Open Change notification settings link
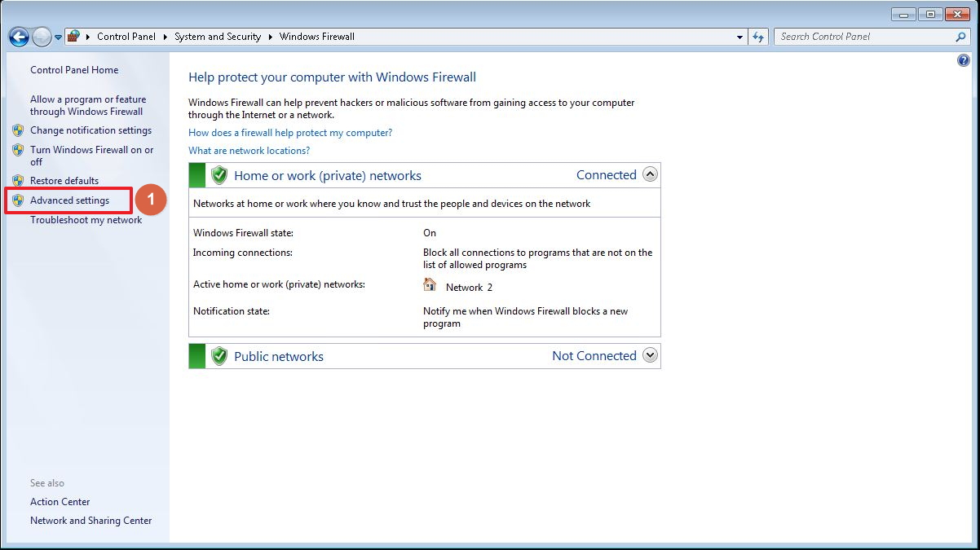 click(90, 130)
